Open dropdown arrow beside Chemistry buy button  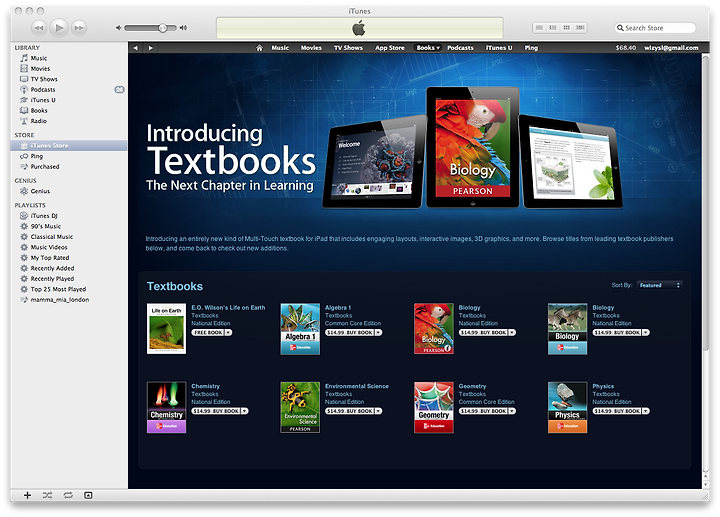[x=245, y=411]
